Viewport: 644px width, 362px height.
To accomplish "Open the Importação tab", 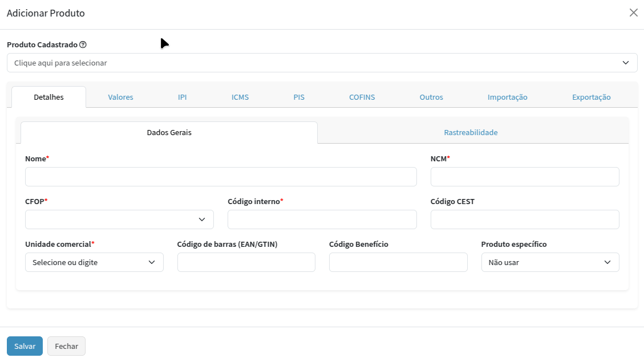I will point(507,97).
